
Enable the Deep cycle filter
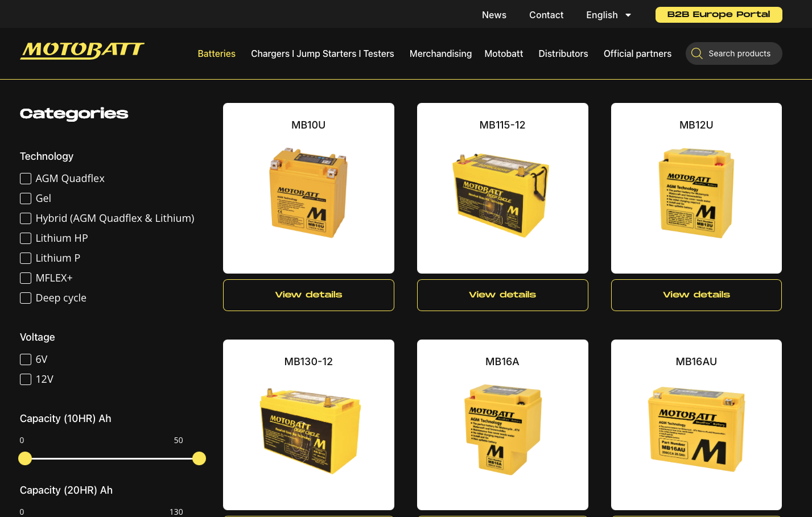26,298
